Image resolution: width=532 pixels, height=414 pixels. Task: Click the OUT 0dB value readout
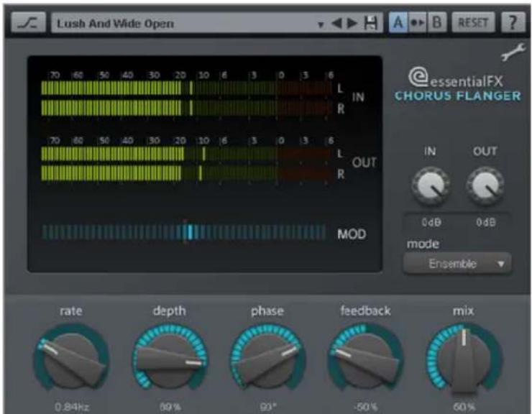click(486, 223)
